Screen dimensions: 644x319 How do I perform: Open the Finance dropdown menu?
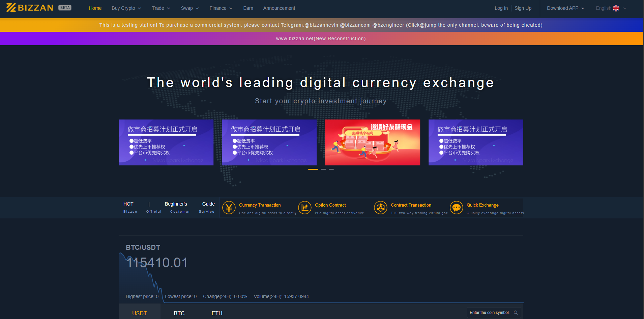[x=221, y=8]
